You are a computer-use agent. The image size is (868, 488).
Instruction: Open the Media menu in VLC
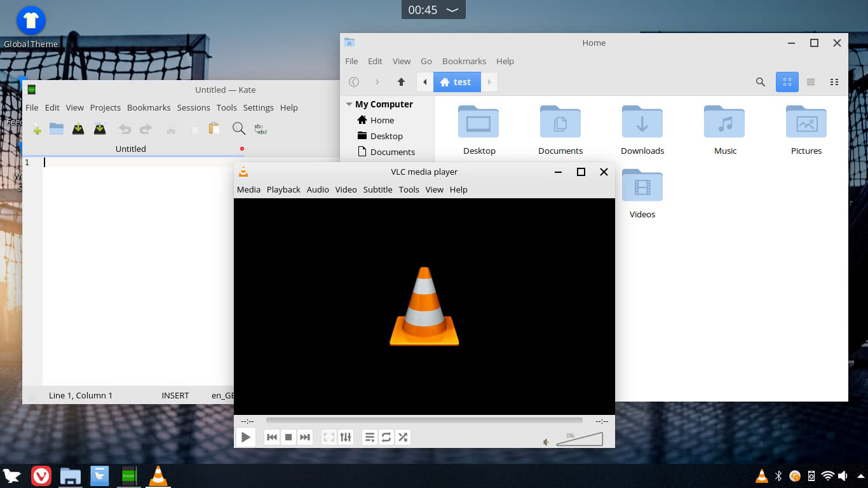(x=248, y=189)
